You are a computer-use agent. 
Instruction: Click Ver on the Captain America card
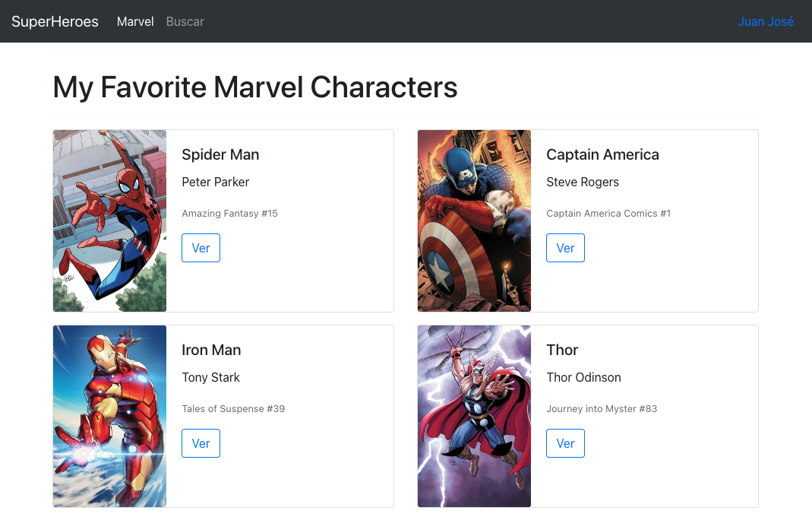pos(565,247)
